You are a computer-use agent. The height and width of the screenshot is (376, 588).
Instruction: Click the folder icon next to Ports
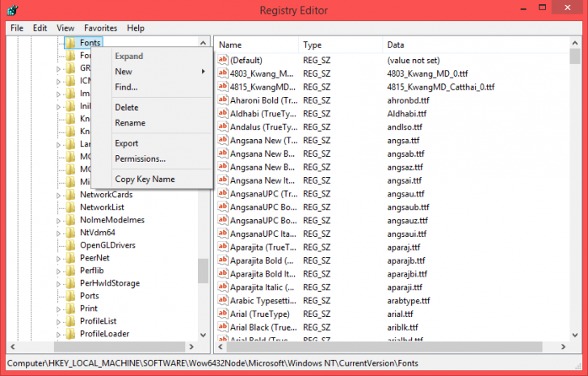click(x=71, y=296)
